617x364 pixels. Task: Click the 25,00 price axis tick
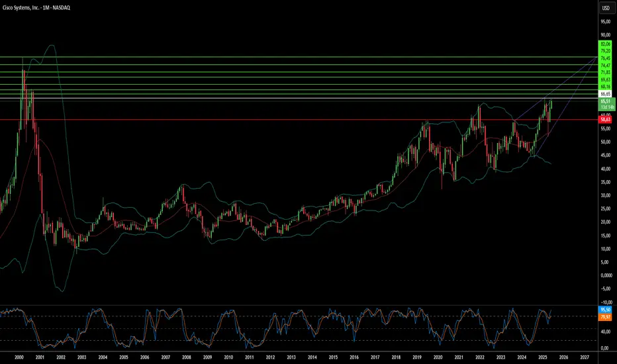(606, 208)
